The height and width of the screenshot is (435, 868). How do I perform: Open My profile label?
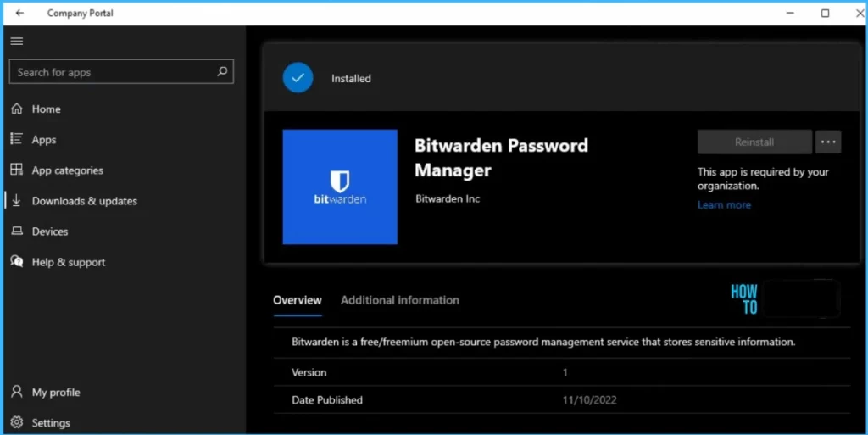[x=56, y=393]
